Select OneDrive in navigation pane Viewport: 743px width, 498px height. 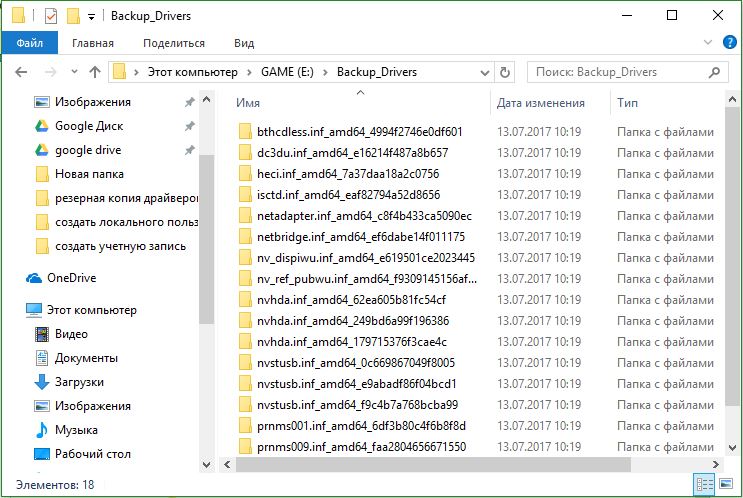pyautogui.click(x=72, y=278)
